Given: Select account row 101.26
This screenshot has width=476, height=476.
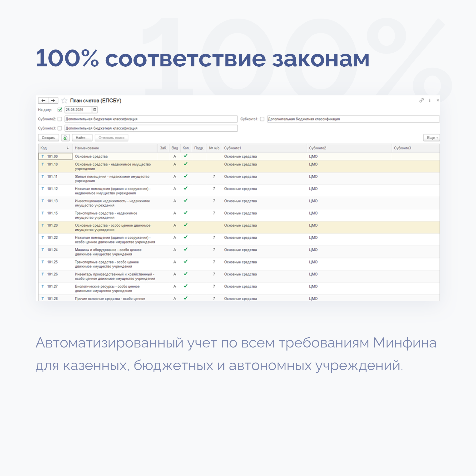Looking at the screenshot, I should click(239, 276).
